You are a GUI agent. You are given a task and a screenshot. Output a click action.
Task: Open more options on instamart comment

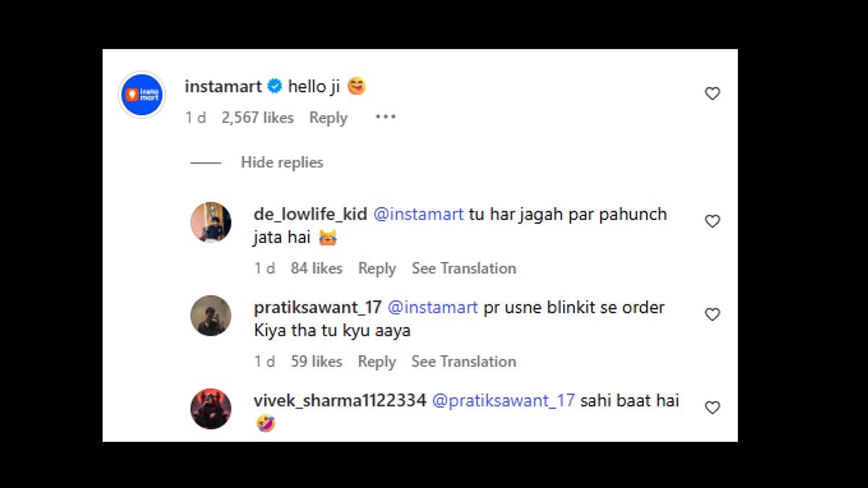pyautogui.click(x=386, y=117)
